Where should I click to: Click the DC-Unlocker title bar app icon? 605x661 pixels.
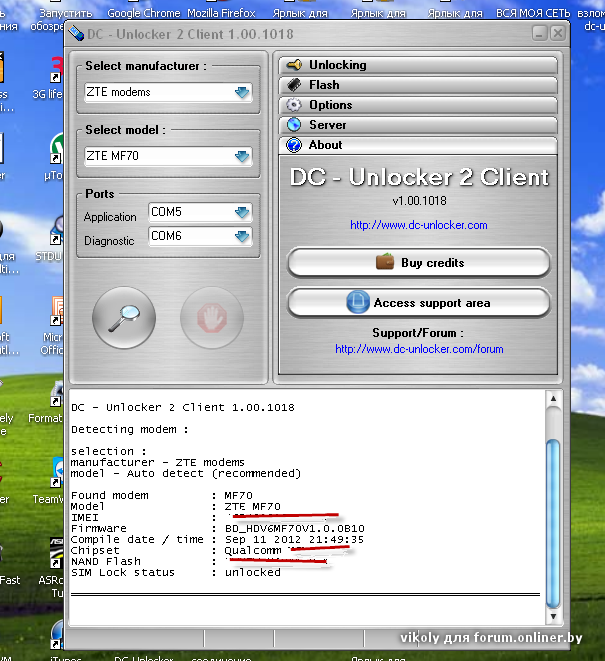tap(75, 34)
